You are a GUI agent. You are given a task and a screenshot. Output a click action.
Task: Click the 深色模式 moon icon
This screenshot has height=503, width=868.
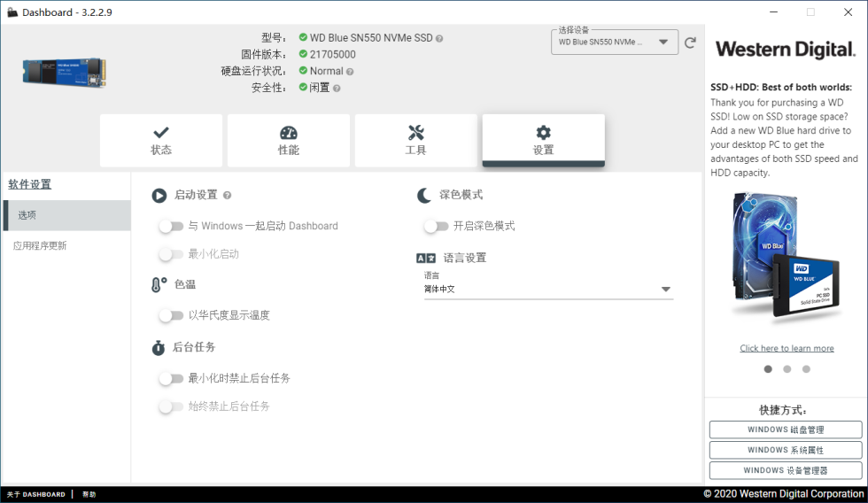pos(424,196)
